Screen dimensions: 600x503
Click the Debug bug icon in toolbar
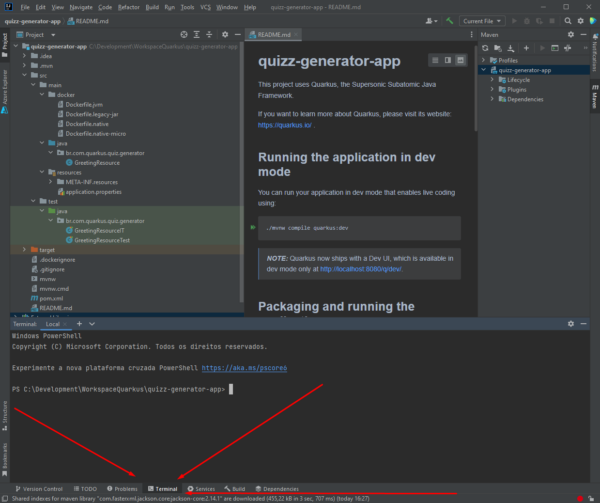click(x=527, y=21)
